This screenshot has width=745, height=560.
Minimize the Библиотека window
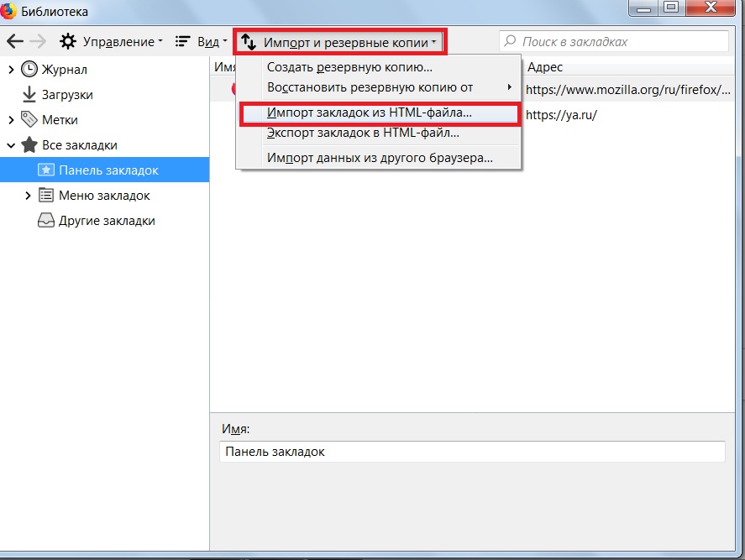[644, 8]
